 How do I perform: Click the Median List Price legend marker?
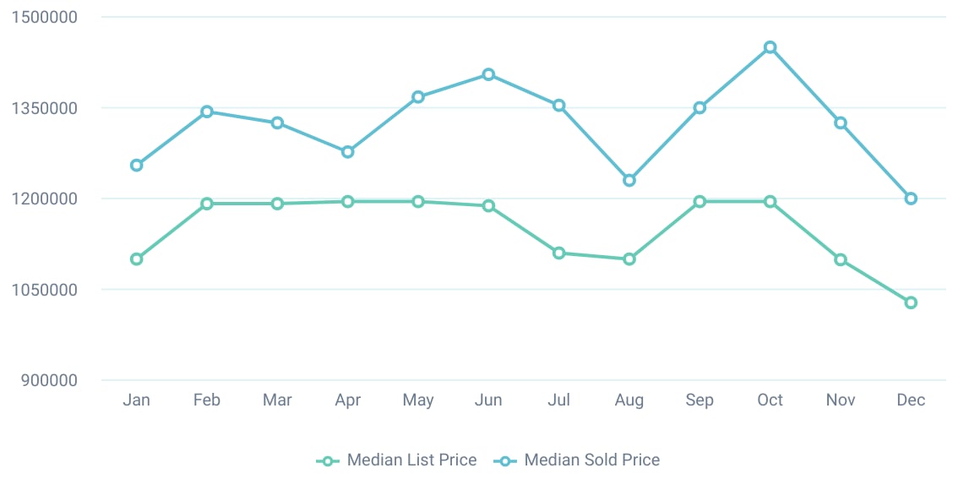[x=329, y=461]
